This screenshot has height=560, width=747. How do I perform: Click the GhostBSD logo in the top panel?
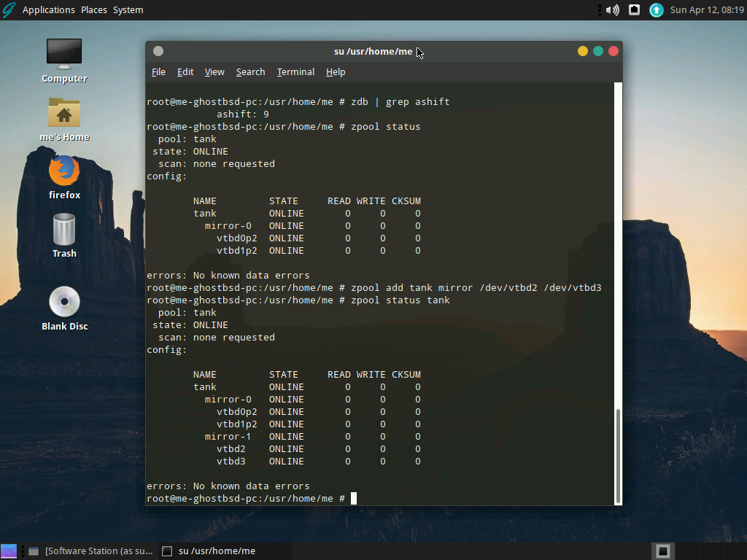click(x=9, y=9)
